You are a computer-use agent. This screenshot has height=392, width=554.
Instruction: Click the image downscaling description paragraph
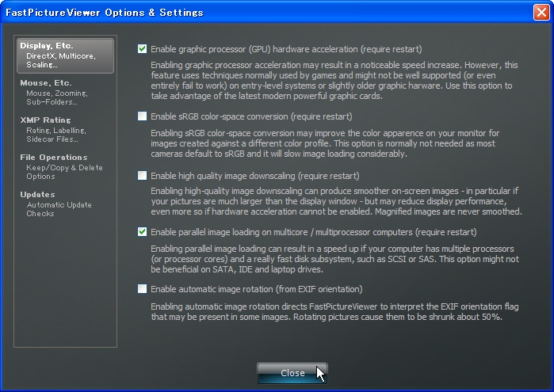(336, 201)
